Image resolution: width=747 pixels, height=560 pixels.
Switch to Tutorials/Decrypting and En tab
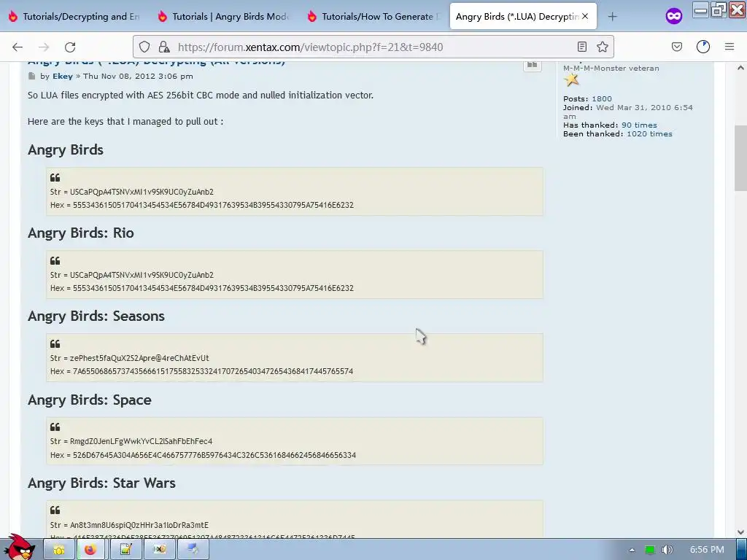click(x=74, y=17)
